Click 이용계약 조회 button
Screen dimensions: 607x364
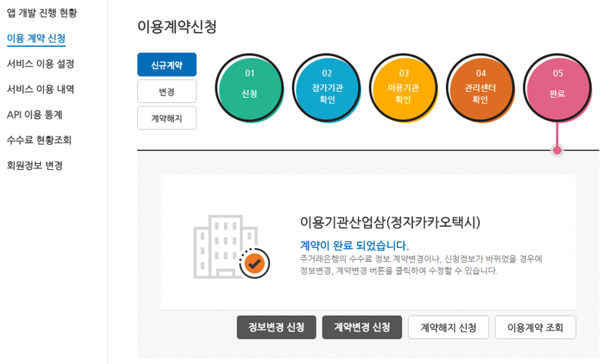click(x=536, y=328)
